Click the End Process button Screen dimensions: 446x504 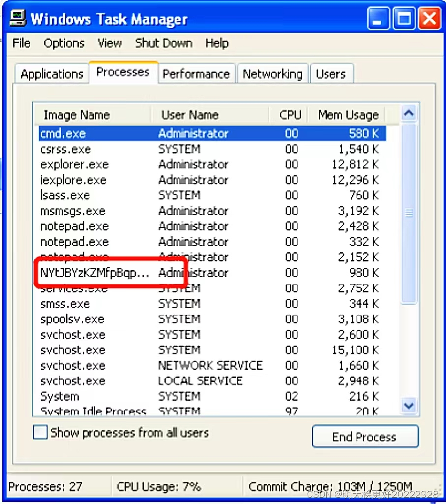point(365,437)
